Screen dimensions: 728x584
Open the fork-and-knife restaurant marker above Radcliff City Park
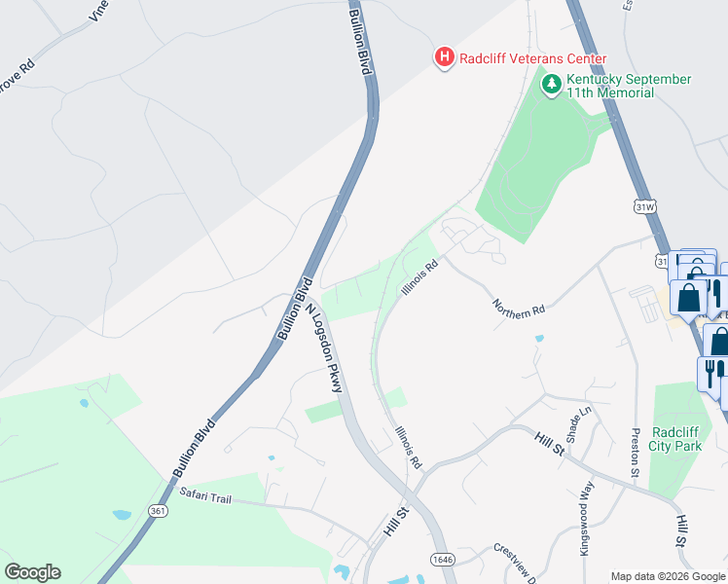(x=710, y=377)
